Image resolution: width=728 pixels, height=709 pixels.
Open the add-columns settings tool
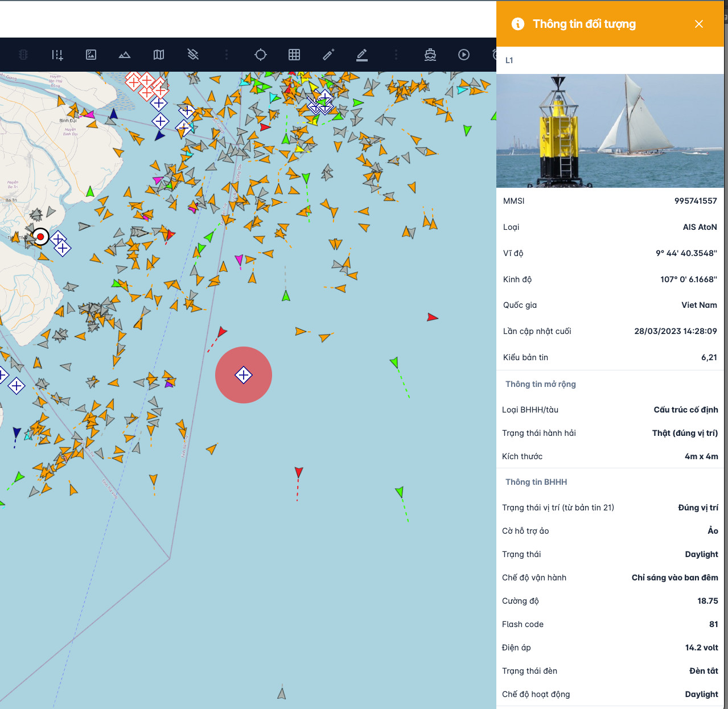[57, 55]
